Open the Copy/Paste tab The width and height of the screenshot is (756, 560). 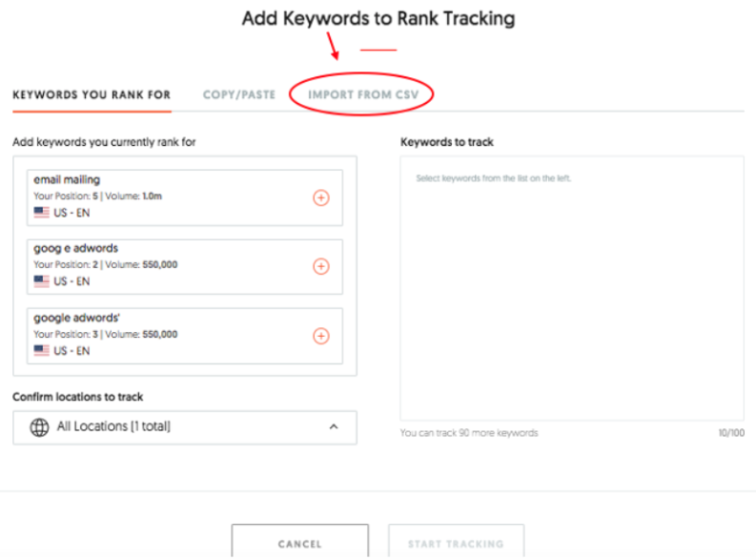coord(239,95)
